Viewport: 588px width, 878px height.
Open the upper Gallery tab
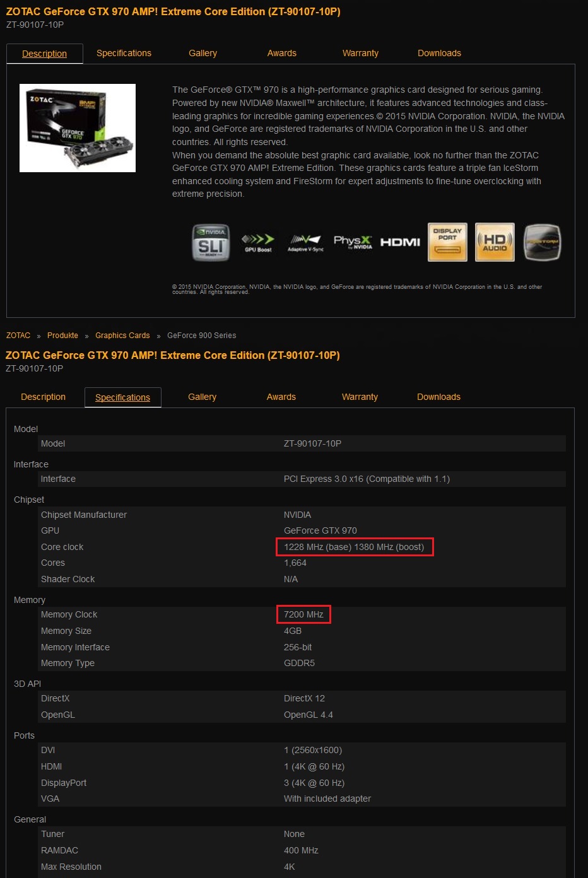pyautogui.click(x=203, y=53)
